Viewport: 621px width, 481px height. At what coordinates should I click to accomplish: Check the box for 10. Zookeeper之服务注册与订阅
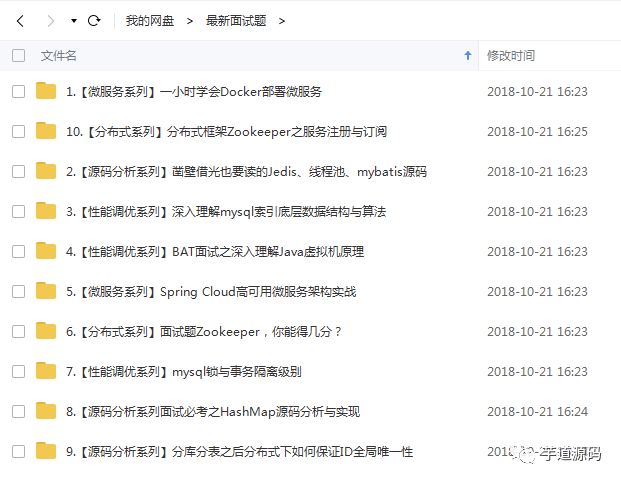18,131
